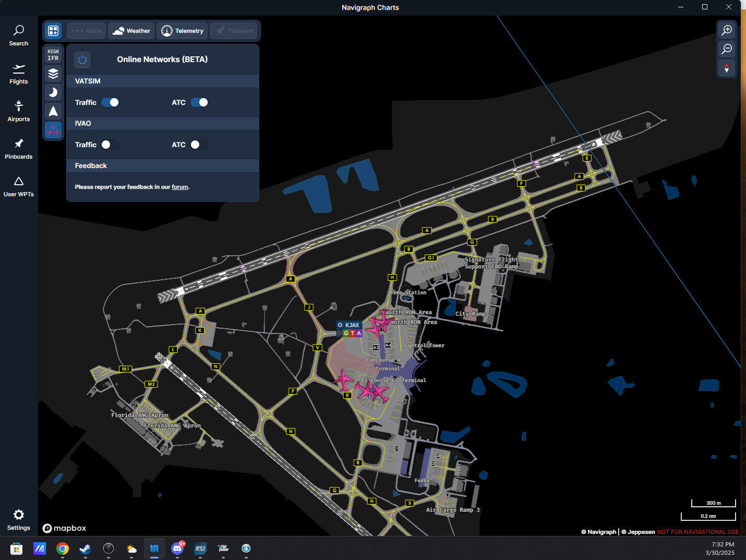The width and height of the screenshot is (746, 560).
Task: Open Discord from the taskbar
Action: (177, 549)
